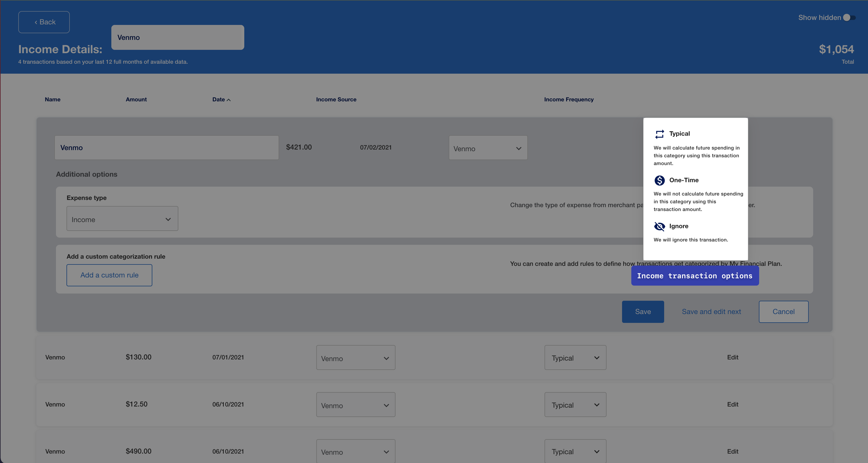Open the Expense type Income dropdown
The width and height of the screenshot is (868, 463).
click(122, 219)
